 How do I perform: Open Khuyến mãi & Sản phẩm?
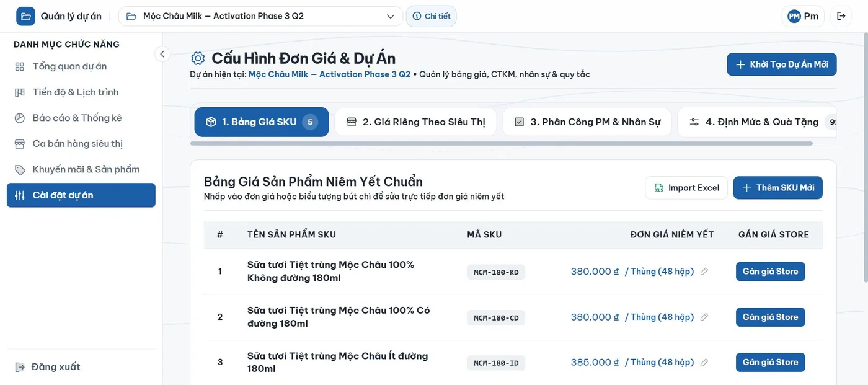point(81,169)
